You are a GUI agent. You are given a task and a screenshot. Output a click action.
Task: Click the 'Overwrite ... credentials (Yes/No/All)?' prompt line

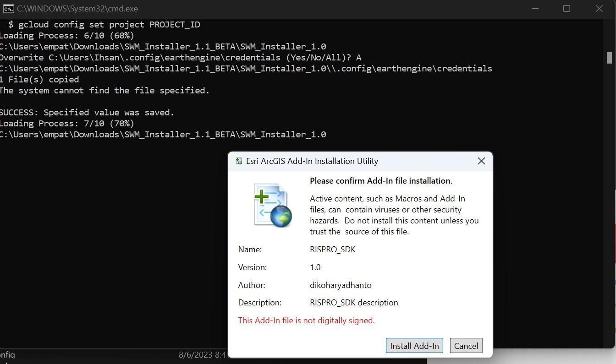point(181,57)
